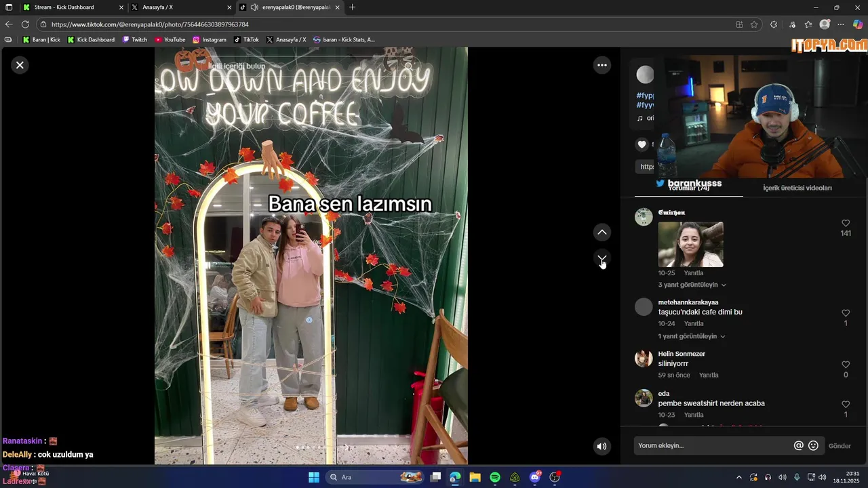The image size is (868, 488).
Task: Open Copilot icon in browser toolbar
Action: (858, 24)
